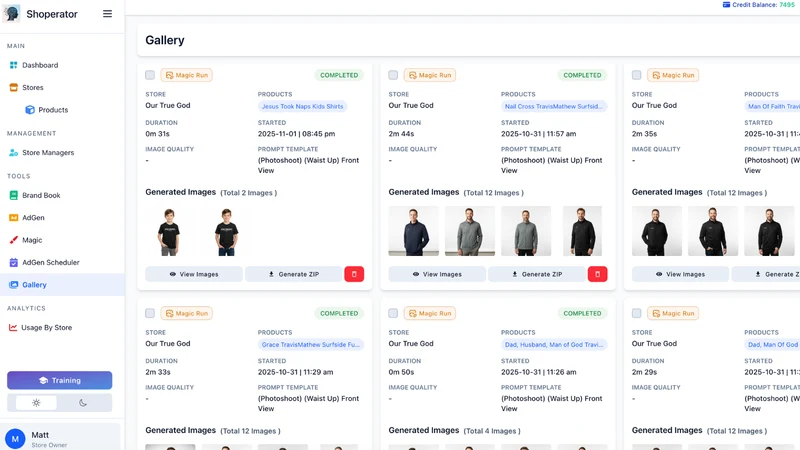Open the Brand Book tool

point(35,195)
